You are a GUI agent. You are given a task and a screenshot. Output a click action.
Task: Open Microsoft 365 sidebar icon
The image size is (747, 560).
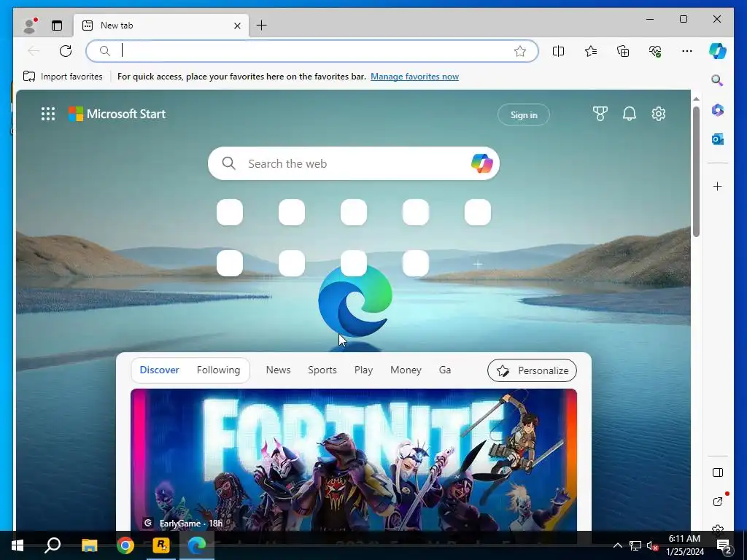(718, 110)
